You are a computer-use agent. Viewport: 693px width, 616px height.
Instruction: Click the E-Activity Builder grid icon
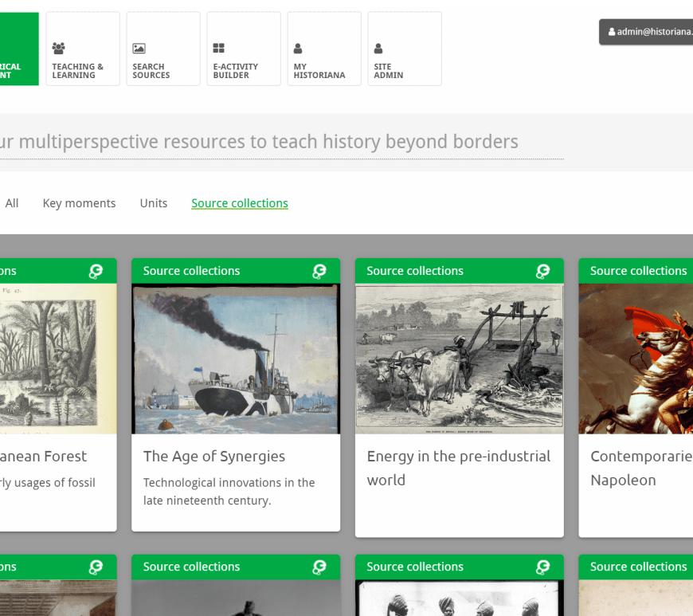[x=219, y=49]
